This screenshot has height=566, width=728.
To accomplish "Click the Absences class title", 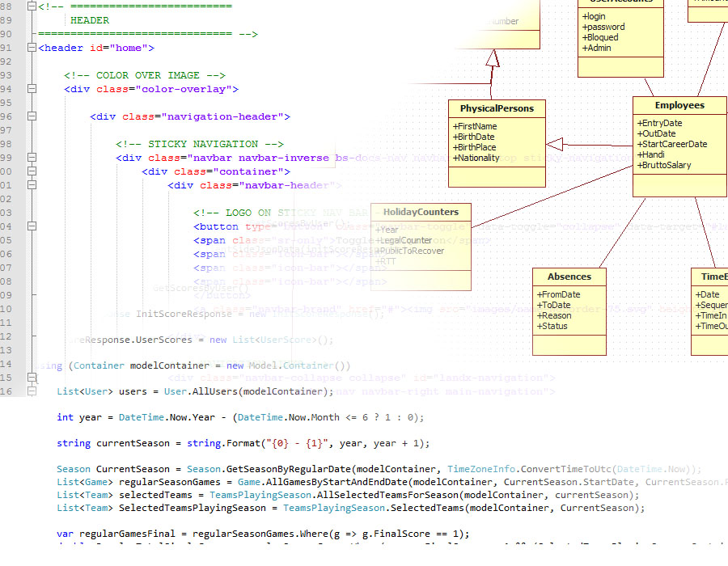I will pos(569,277).
